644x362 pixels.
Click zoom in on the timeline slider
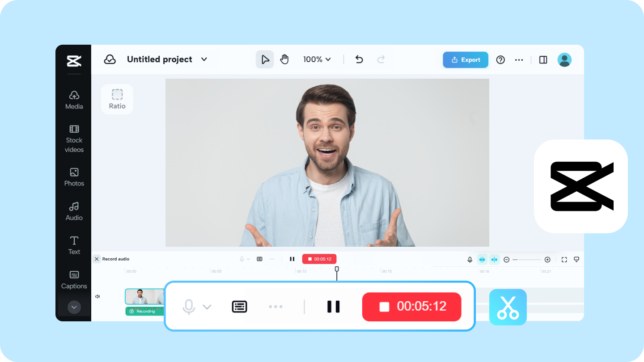pyautogui.click(x=547, y=259)
